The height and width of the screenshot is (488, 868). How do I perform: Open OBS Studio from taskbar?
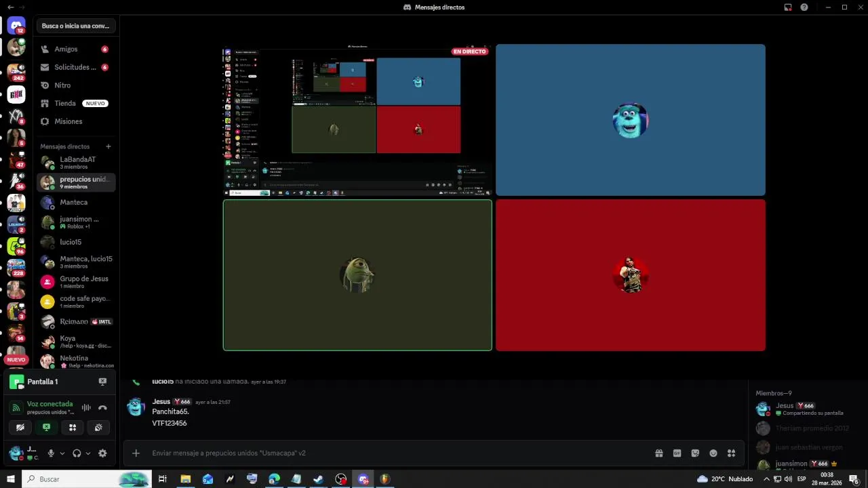tap(340, 479)
